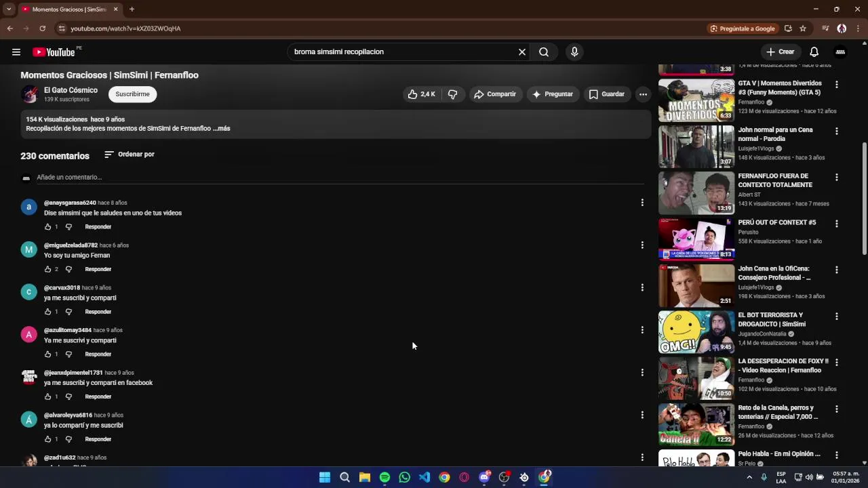Open a new browser tab
The image size is (868, 488).
tap(132, 9)
